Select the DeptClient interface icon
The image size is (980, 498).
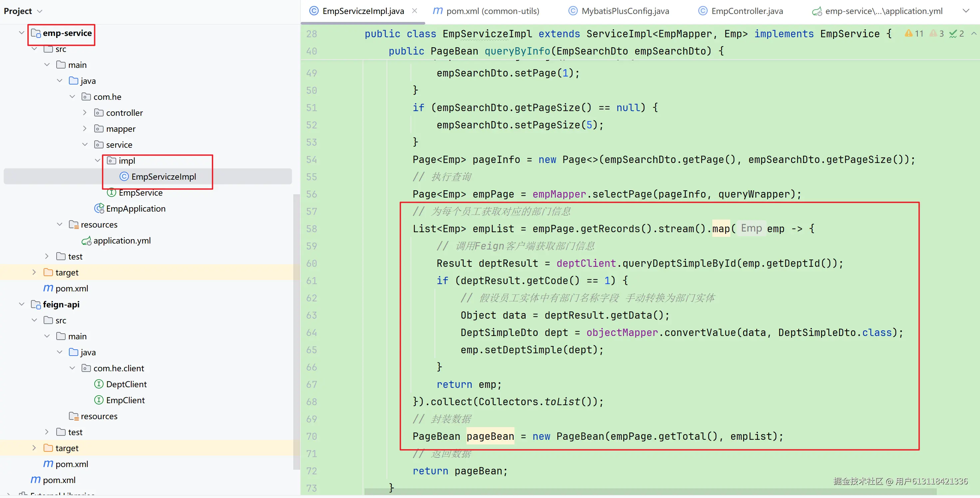(99, 384)
